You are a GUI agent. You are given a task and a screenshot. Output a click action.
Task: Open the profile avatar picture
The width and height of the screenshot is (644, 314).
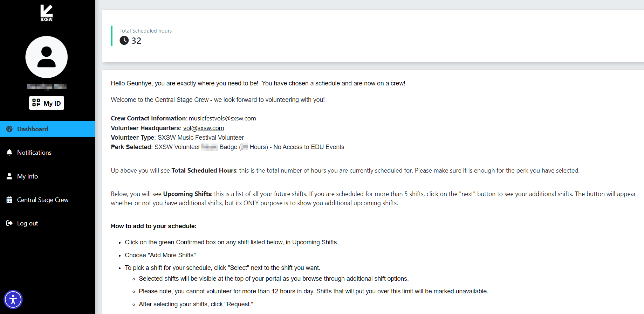[47, 57]
